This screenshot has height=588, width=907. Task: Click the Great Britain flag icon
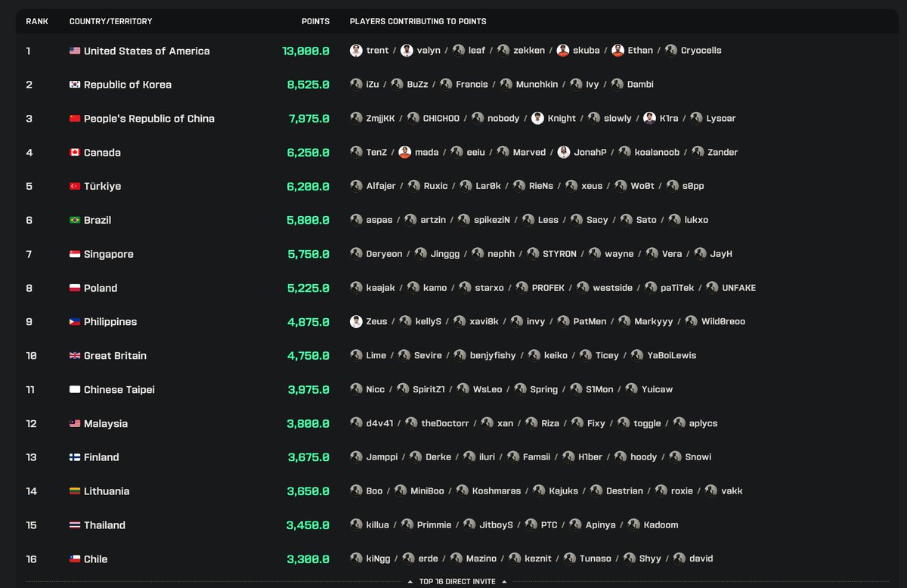(74, 356)
